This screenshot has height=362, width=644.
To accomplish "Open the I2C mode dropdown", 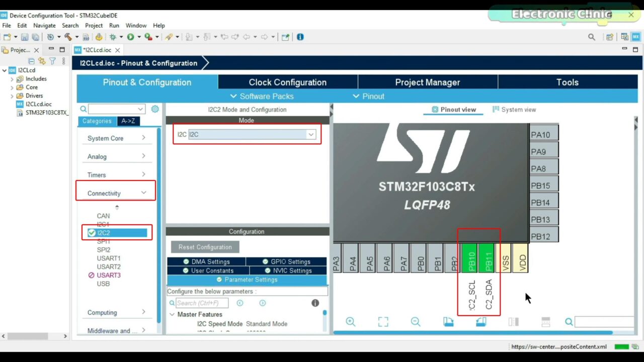I will point(311,134).
